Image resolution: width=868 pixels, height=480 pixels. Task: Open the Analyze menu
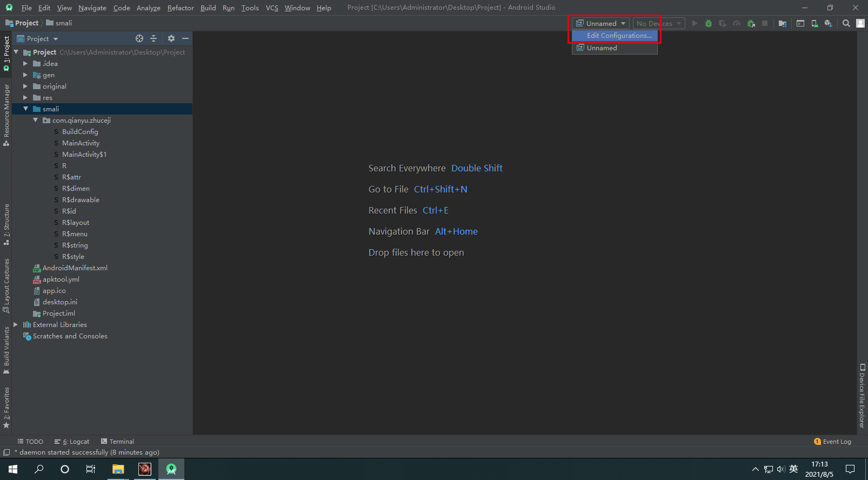149,8
